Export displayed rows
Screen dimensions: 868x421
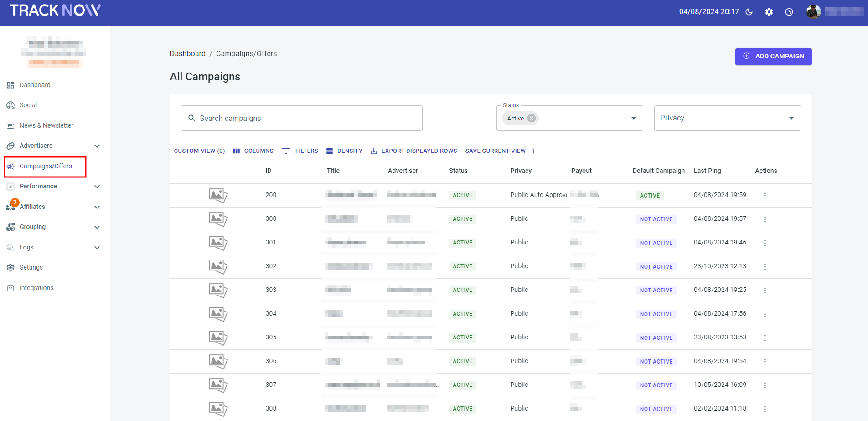click(x=413, y=151)
